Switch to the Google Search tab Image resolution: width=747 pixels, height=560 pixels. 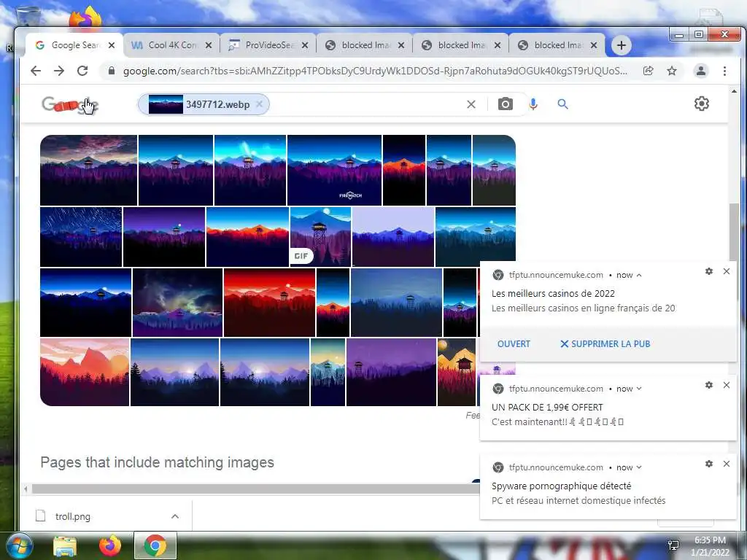click(x=75, y=45)
